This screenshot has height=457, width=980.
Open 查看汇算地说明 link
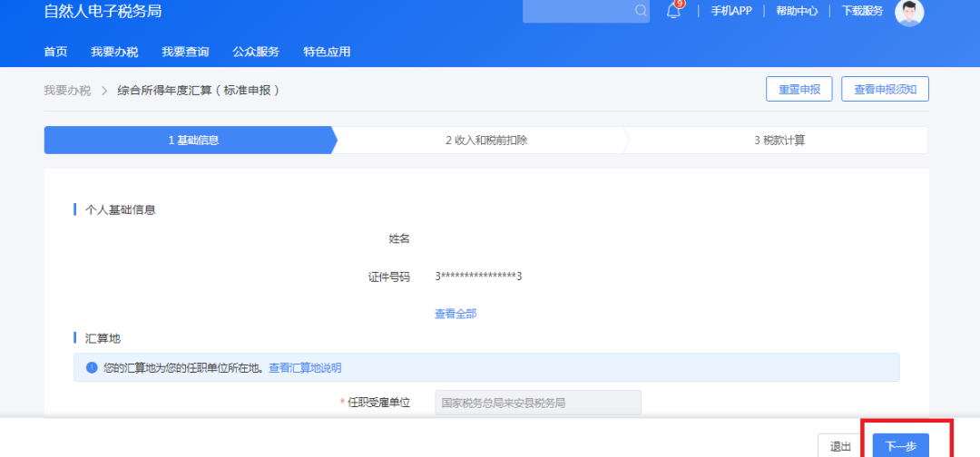pos(305,368)
